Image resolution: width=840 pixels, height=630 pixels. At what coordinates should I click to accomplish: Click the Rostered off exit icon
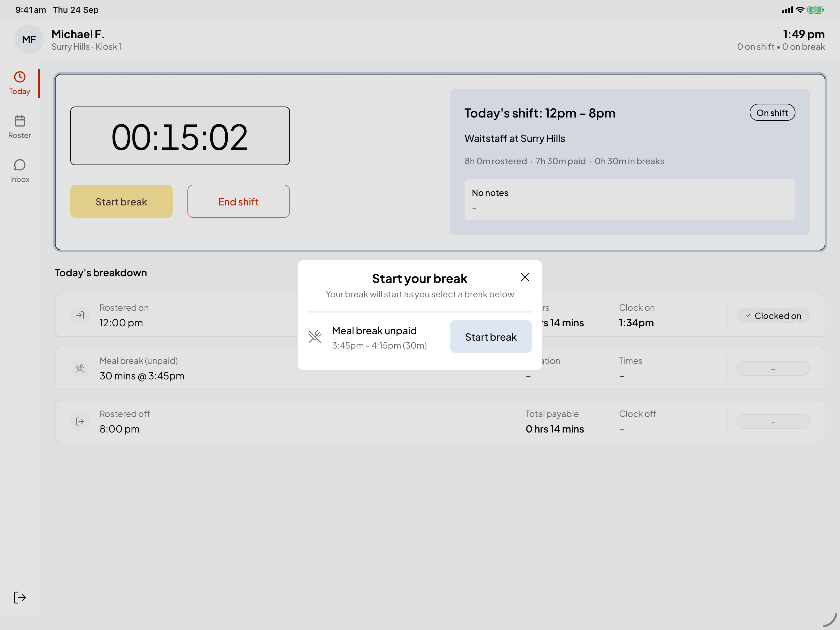click(x=80, y=422)
